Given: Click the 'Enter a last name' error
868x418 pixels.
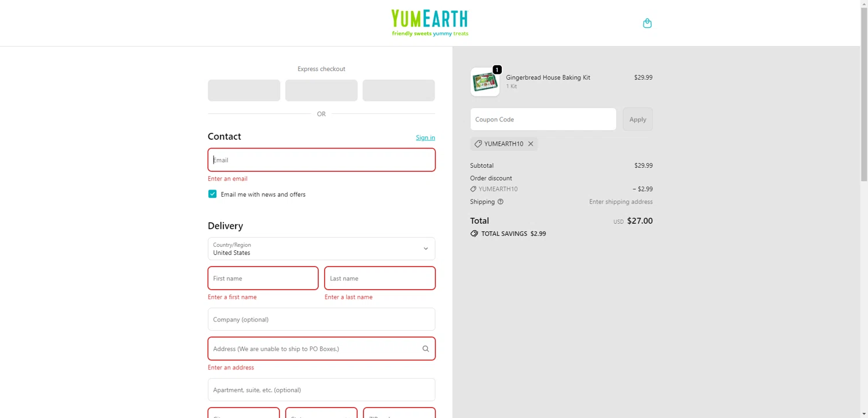Looking at the screenshot, I should (x=348, y=297).
